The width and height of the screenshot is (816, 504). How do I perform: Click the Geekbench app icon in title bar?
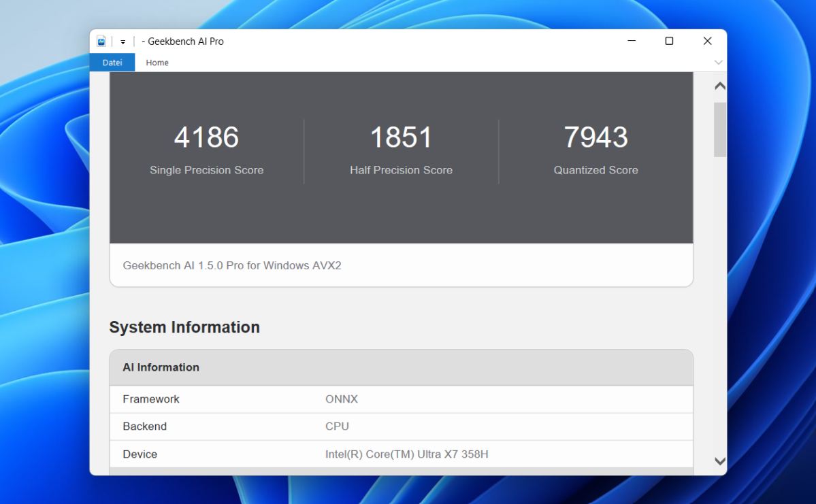pos(101,41)
